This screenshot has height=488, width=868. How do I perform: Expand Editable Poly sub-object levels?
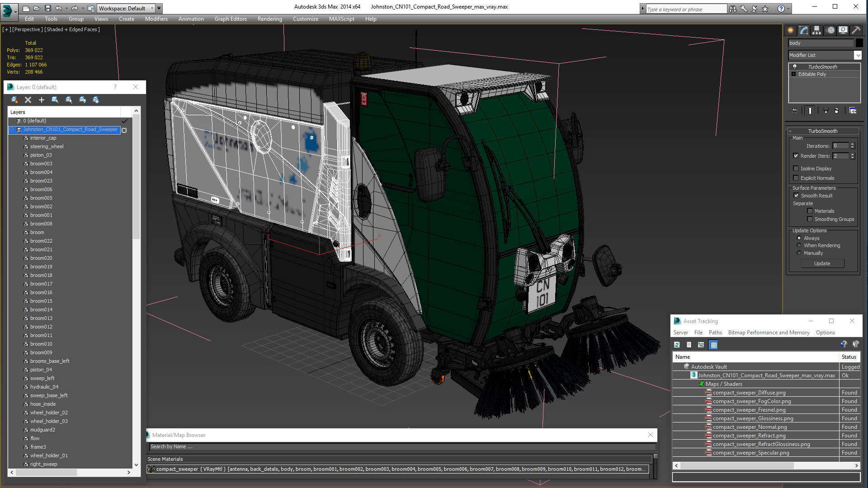point(793,74)
